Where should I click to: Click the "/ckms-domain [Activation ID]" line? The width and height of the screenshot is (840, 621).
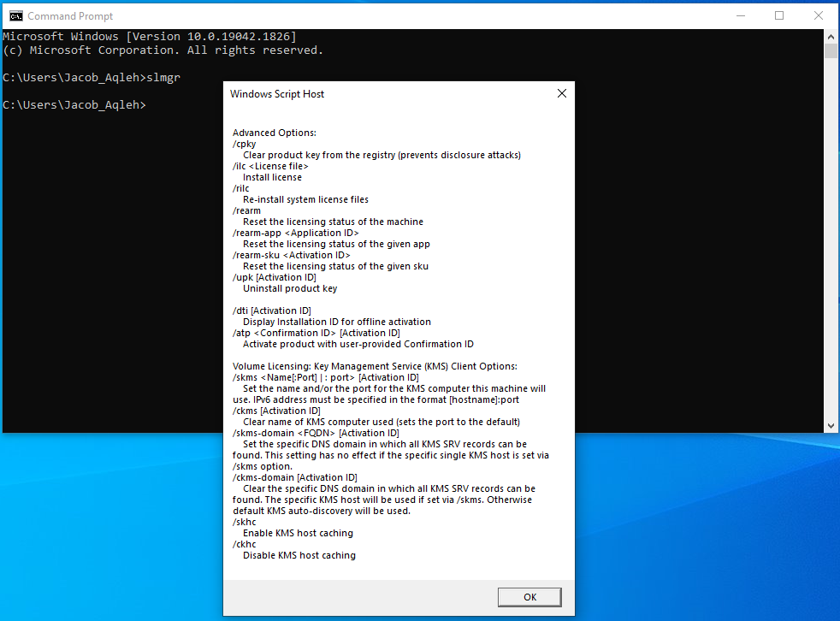click(294, 477)
